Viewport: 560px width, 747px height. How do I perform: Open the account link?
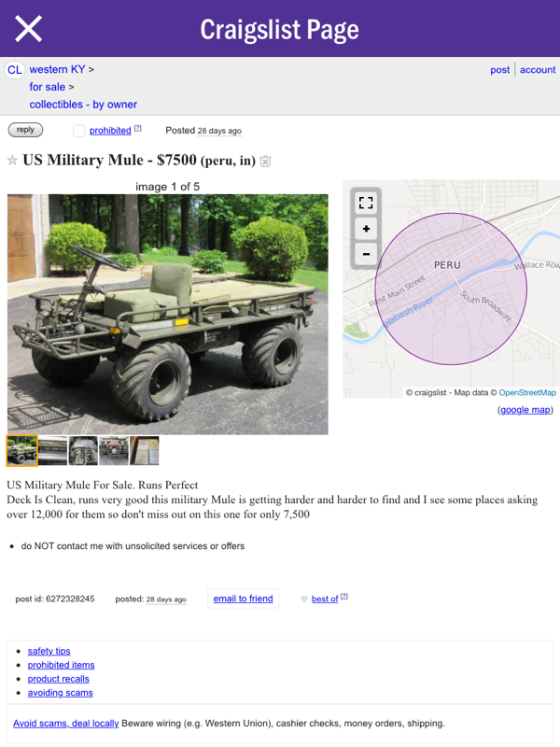[538, 69]
